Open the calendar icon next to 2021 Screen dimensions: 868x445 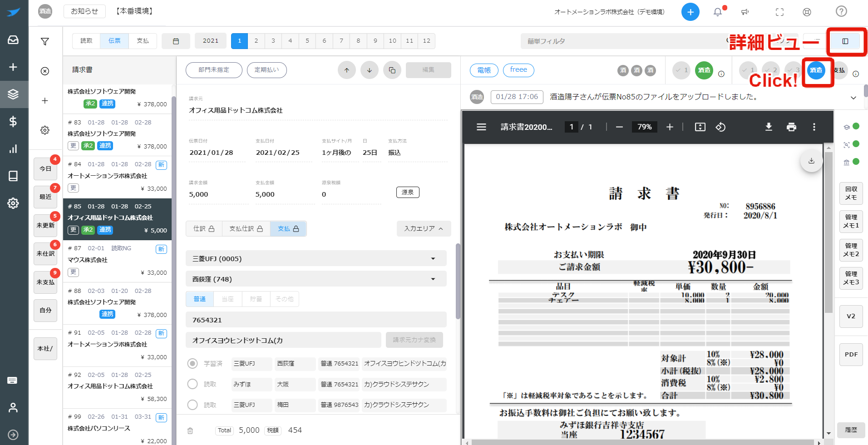coord(176,41)
